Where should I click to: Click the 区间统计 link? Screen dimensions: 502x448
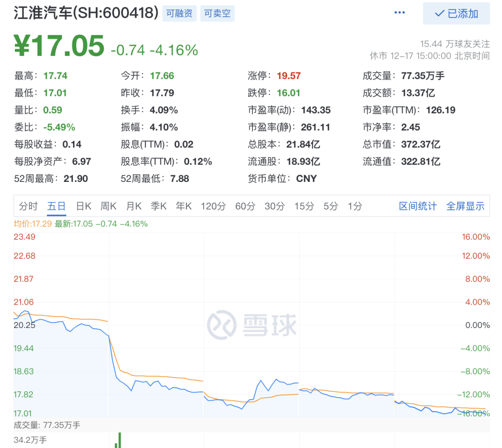(417, 206)
